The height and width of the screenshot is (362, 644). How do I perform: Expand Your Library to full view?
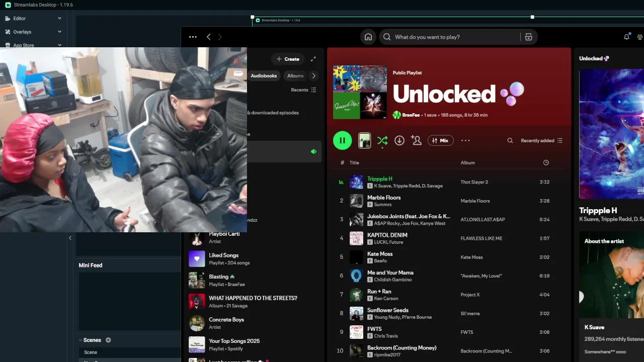313,59
